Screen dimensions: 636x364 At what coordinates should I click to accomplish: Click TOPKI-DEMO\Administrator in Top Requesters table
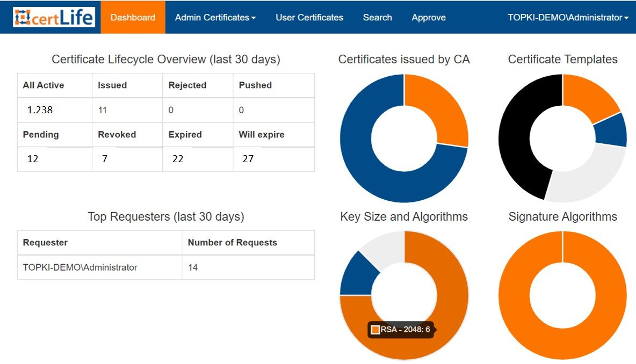[x=80, y=267]
